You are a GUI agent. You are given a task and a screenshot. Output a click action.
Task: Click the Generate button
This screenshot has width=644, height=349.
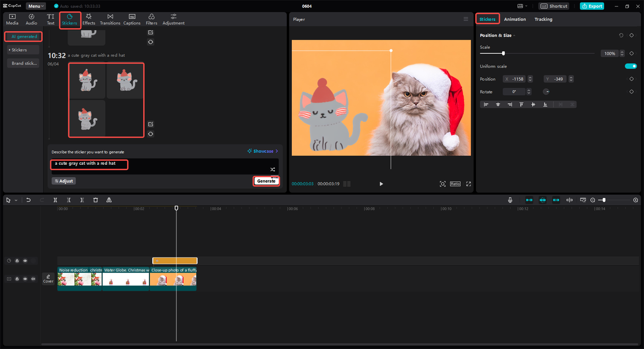pyautogui.click(x=266, y=181)
